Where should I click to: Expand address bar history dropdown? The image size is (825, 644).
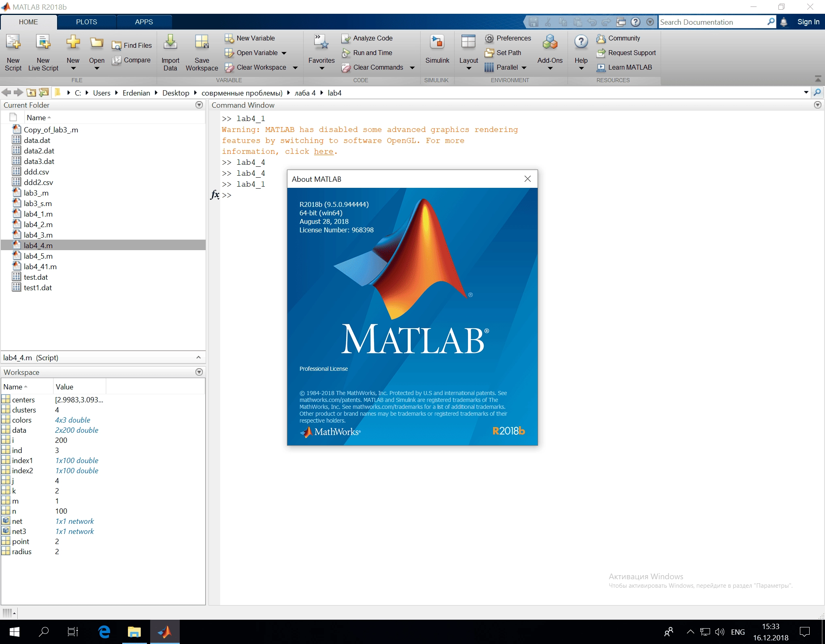806,93
